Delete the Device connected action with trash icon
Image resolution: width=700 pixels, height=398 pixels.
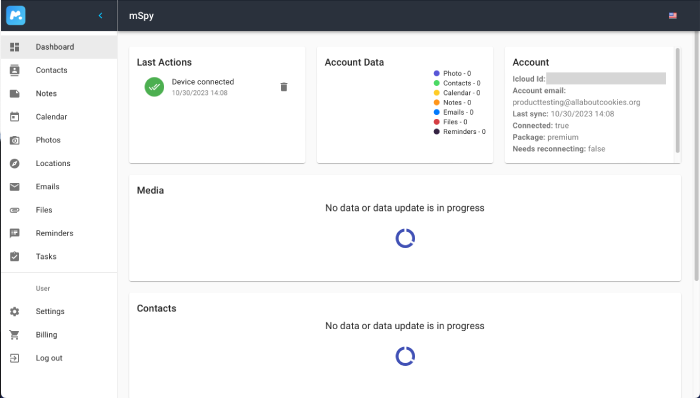tap(284, 87)
